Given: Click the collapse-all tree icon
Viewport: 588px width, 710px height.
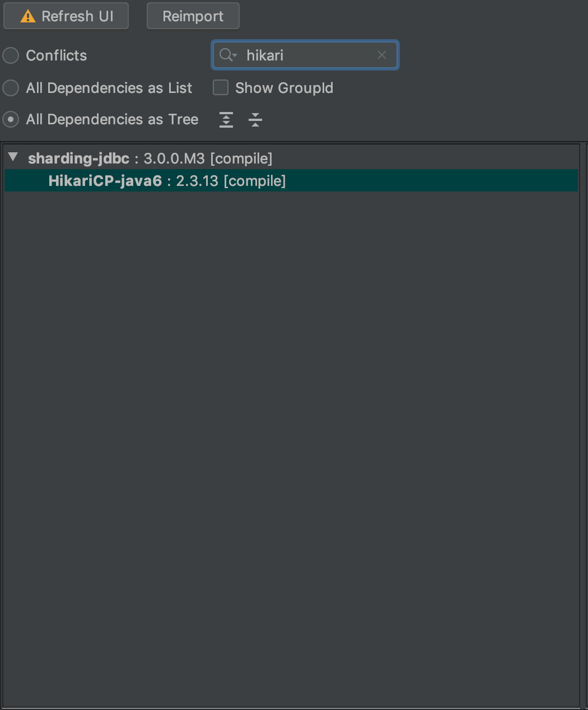Looking at the screenshot, I should click(x=255, y=120).
